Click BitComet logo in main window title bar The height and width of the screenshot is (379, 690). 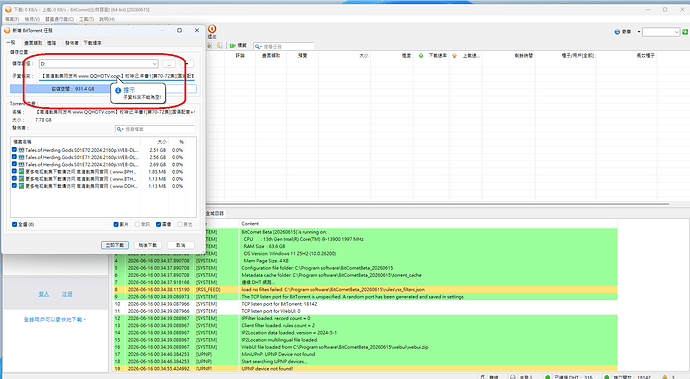tap(7, 9)
